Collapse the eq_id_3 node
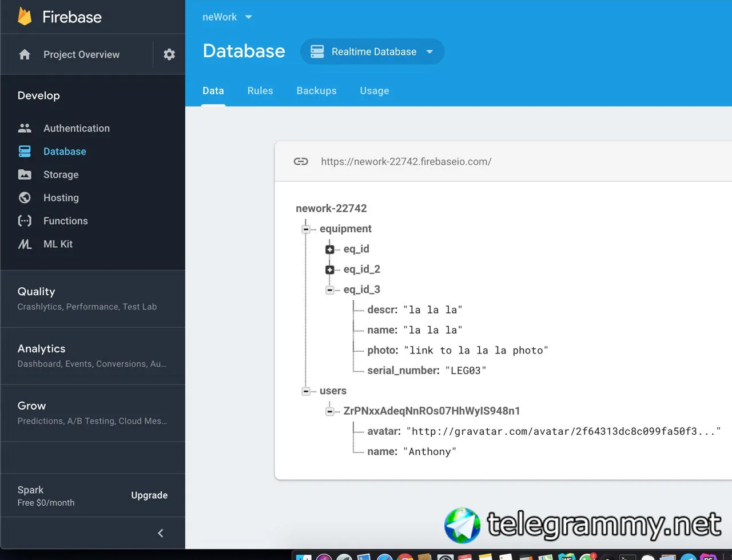 pos(329,290)
